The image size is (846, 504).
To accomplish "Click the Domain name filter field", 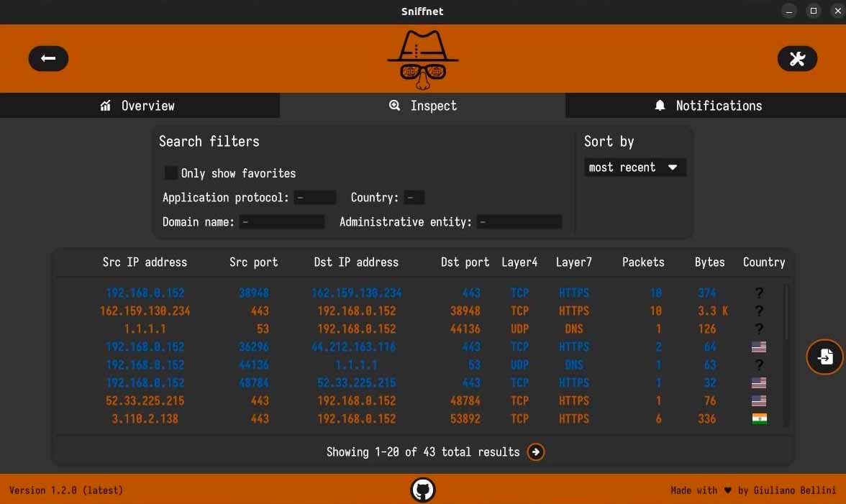I will [x=281, y=221].
